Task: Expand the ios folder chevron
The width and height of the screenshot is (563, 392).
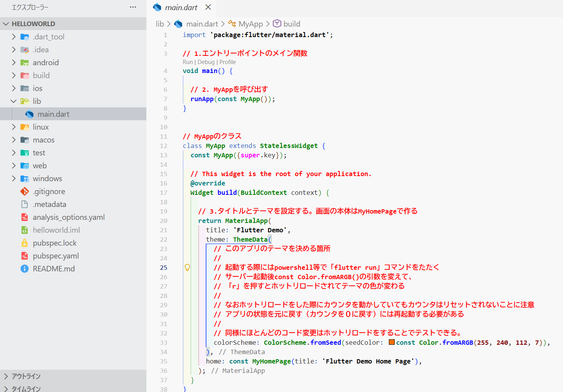Action: (x=14, y=88)
